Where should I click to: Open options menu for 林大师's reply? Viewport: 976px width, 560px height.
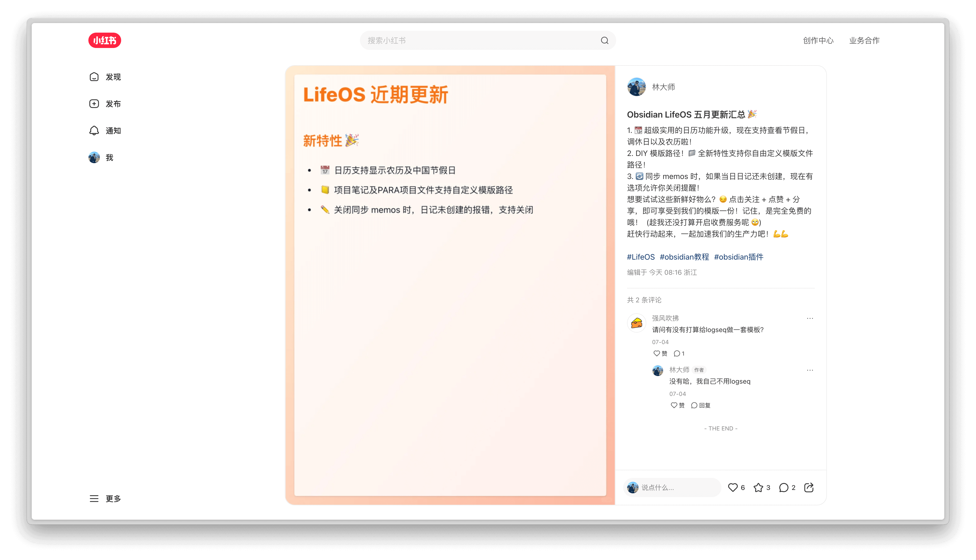pyautogui.click(x=810, y=370)
